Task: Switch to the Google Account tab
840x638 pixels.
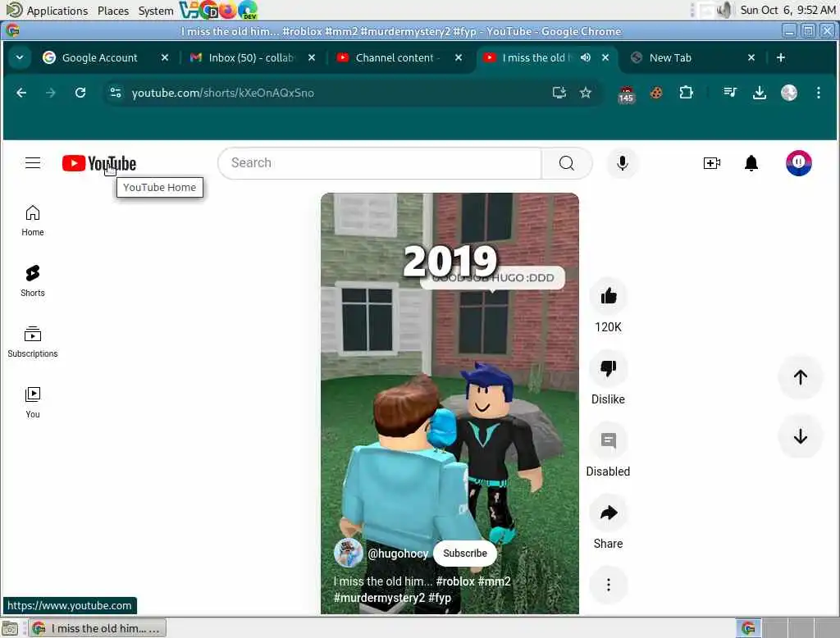Action: coord(99,57)
